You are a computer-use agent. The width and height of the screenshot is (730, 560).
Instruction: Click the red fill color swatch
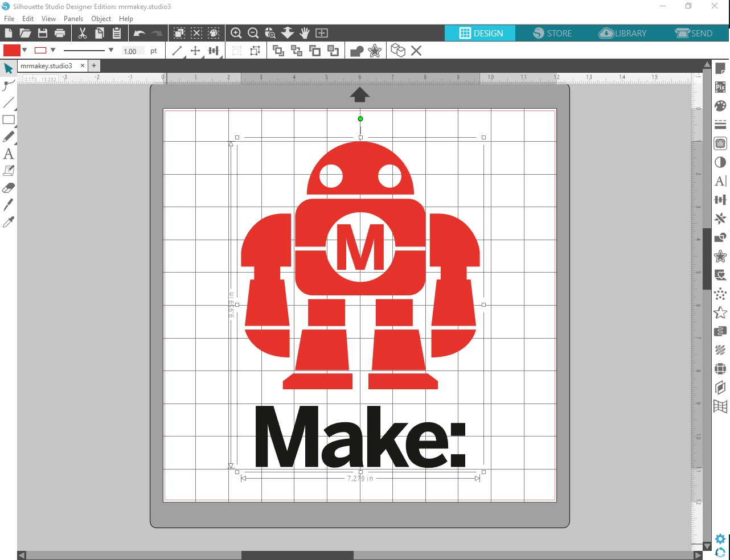point(12,50)
